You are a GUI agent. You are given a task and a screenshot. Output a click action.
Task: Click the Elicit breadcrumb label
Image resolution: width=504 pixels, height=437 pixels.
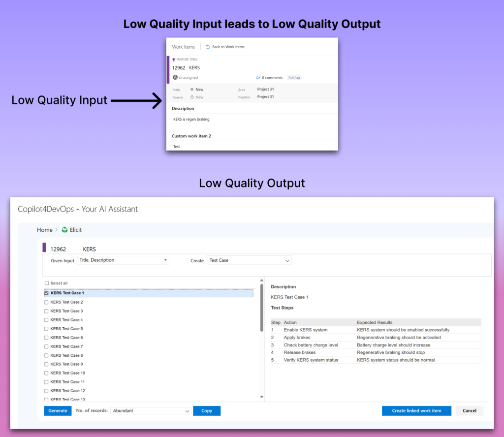(x=76, y=230)
